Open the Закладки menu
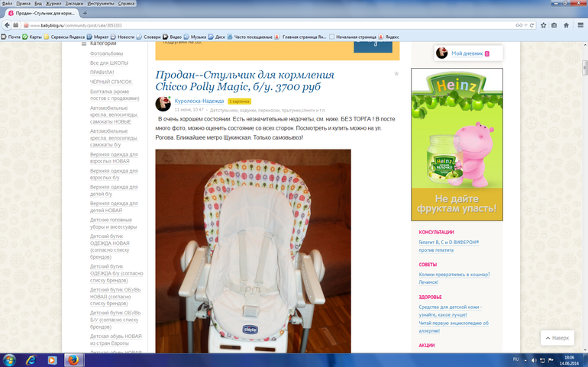 [74, 3]
